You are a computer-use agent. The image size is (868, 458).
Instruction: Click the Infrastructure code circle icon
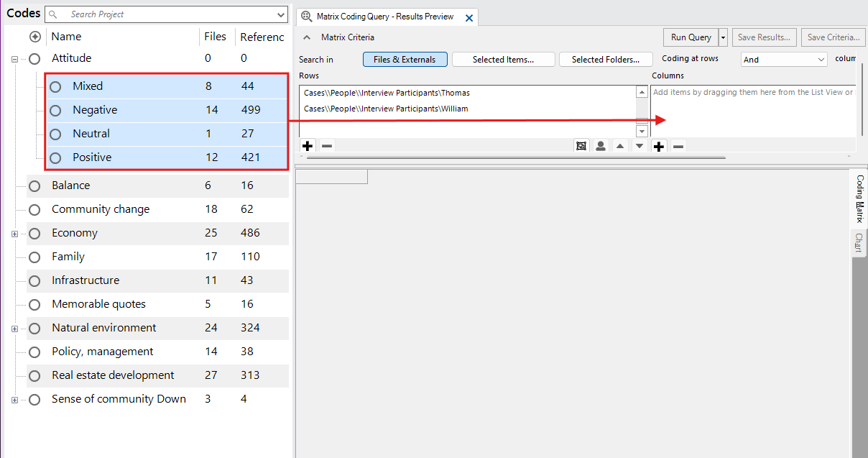tap(34, 281)
